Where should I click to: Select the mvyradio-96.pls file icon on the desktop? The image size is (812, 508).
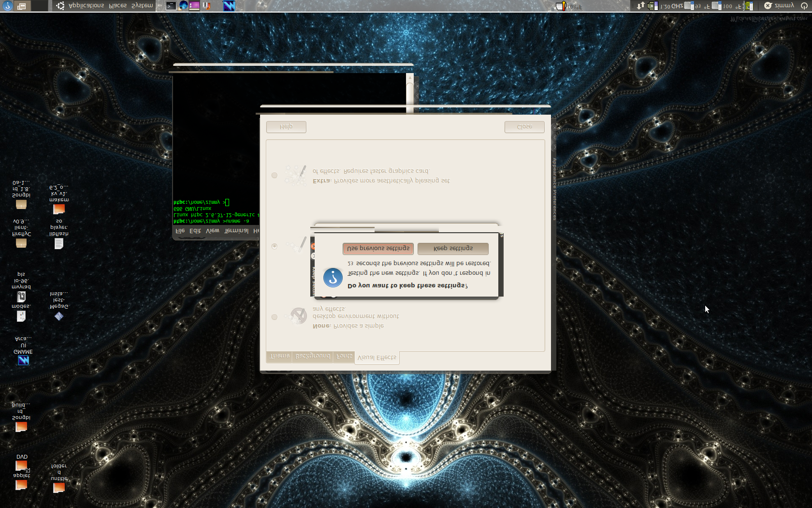pyautogui.click(x=21, y=297)
